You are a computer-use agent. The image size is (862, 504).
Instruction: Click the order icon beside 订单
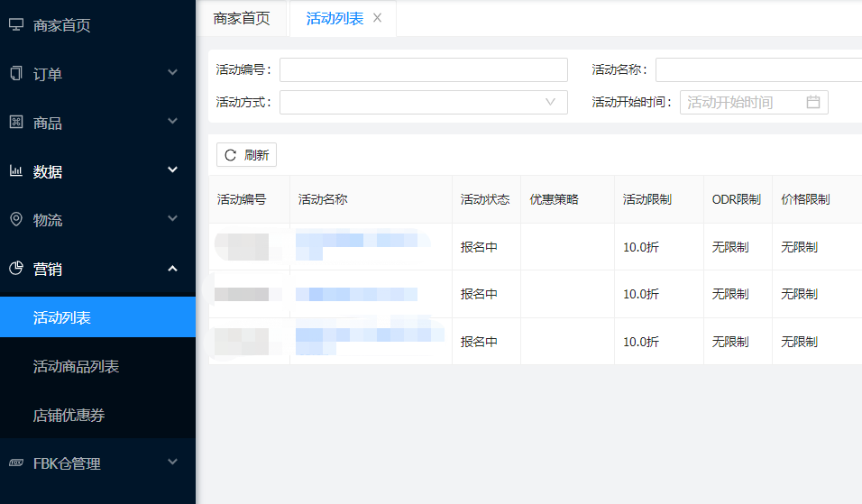16,73
